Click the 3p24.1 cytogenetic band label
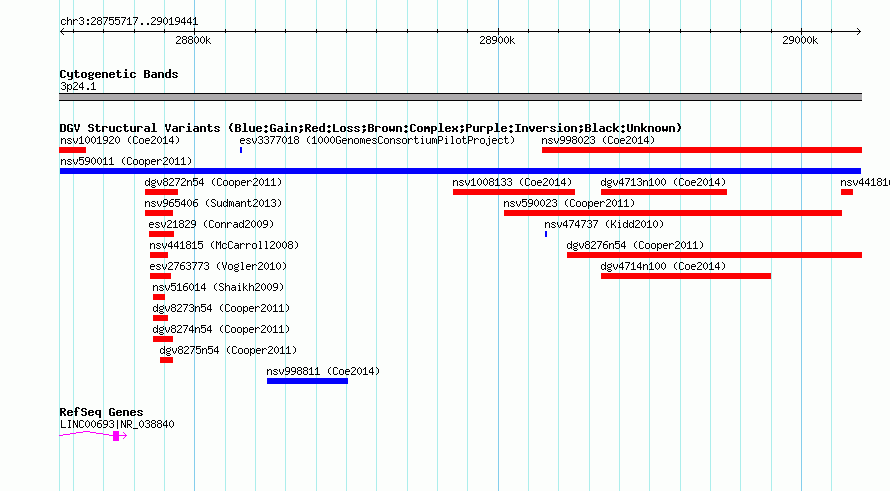The image size is (890, 491). click(x=78, y=86)
